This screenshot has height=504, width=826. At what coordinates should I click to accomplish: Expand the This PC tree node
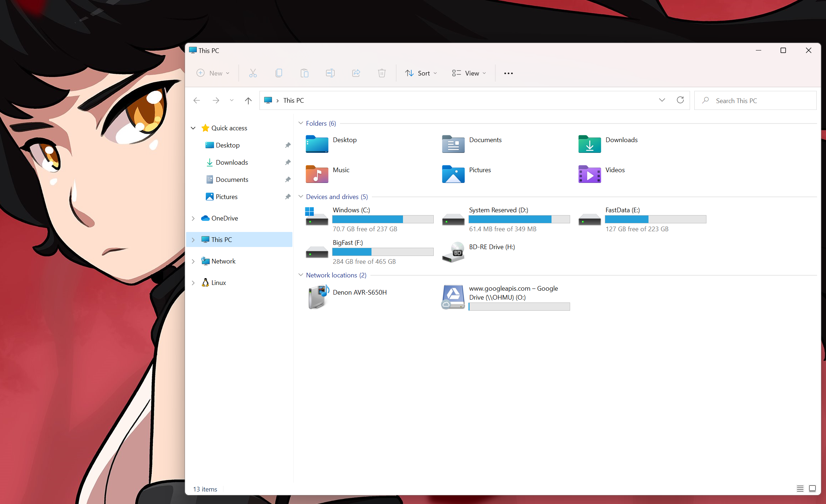193,240
